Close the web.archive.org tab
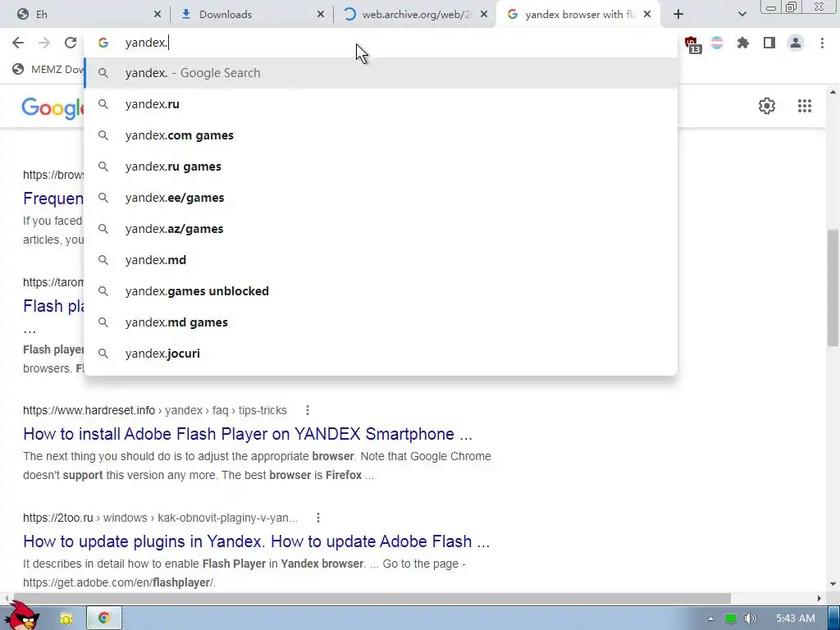The height and width of the screenshot is (630, 840). click(x=484, y=15)
